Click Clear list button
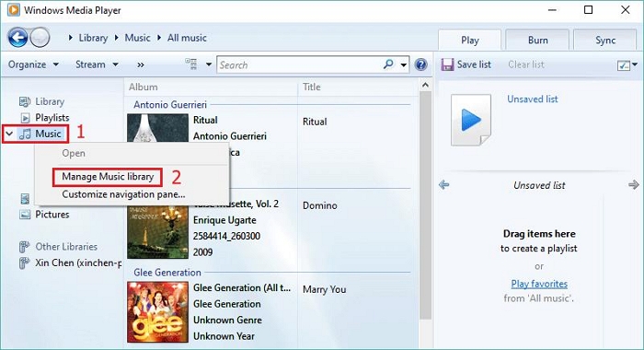Screen dimensions: 644x350 point(525,64)
